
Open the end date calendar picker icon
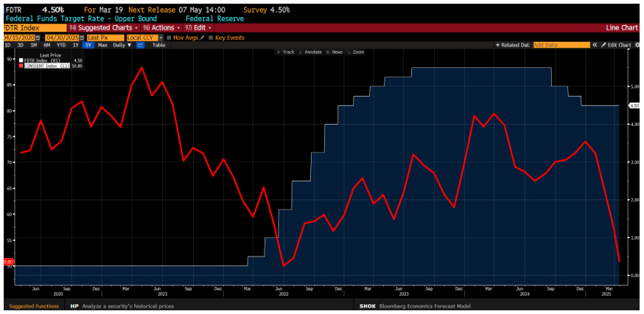tap(82, 38)
